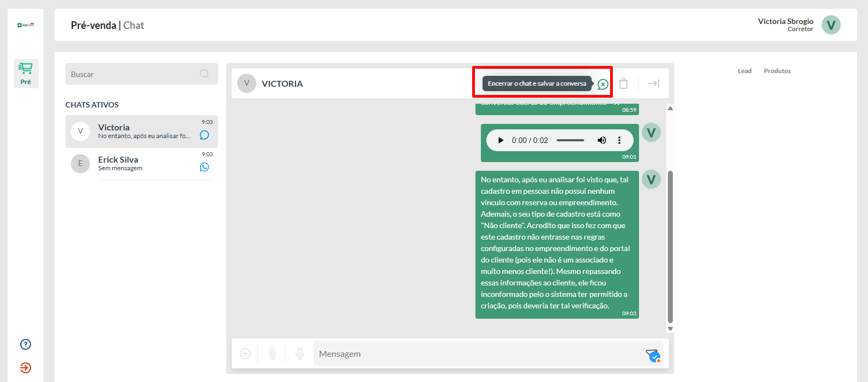Click the WhatsApp icon on Erick Silva row

point(204,167)
